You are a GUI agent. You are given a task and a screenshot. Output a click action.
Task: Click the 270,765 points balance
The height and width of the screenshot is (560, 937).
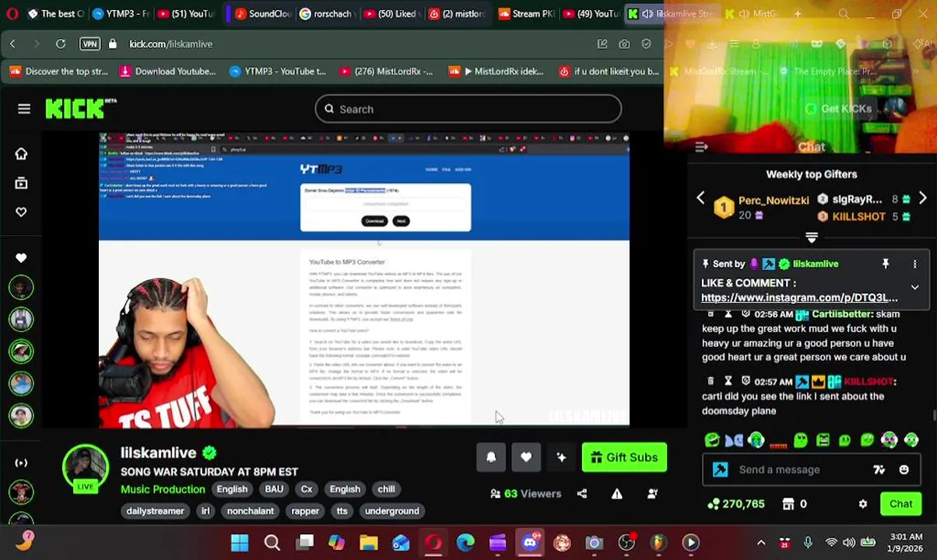[735, 504]
